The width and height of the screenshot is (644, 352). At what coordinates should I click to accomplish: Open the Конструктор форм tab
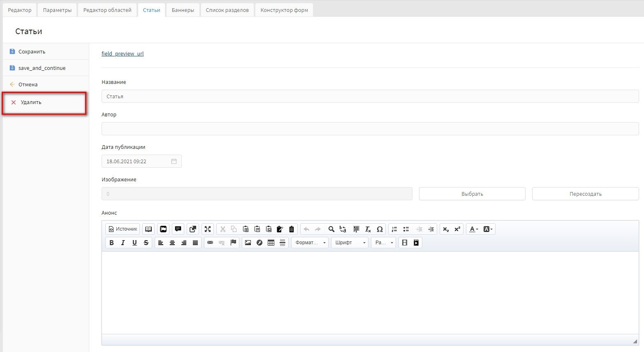[284, 10]
